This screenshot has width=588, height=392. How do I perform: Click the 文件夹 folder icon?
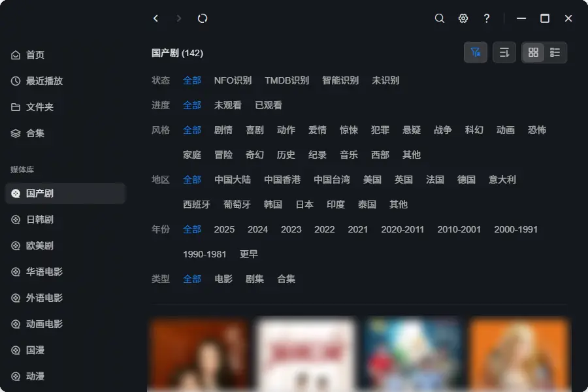coord(16,107)
